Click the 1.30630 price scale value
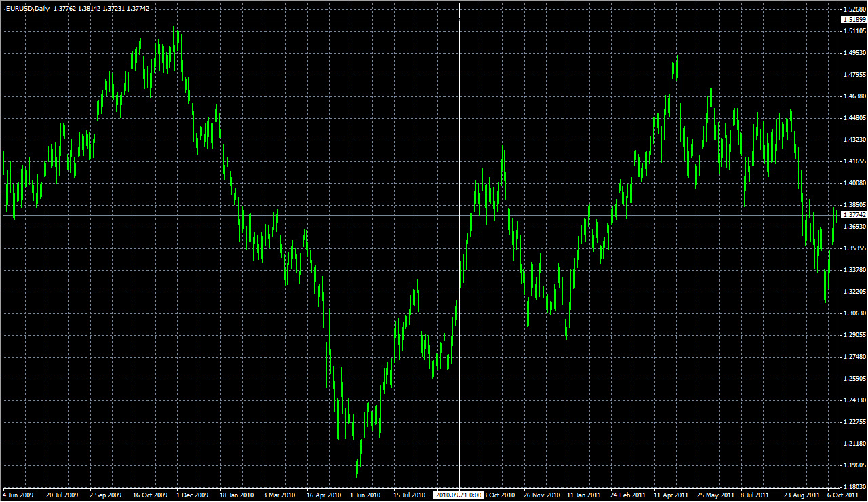The width and height of the screenshot is (868, 502). tap(855, 313)
